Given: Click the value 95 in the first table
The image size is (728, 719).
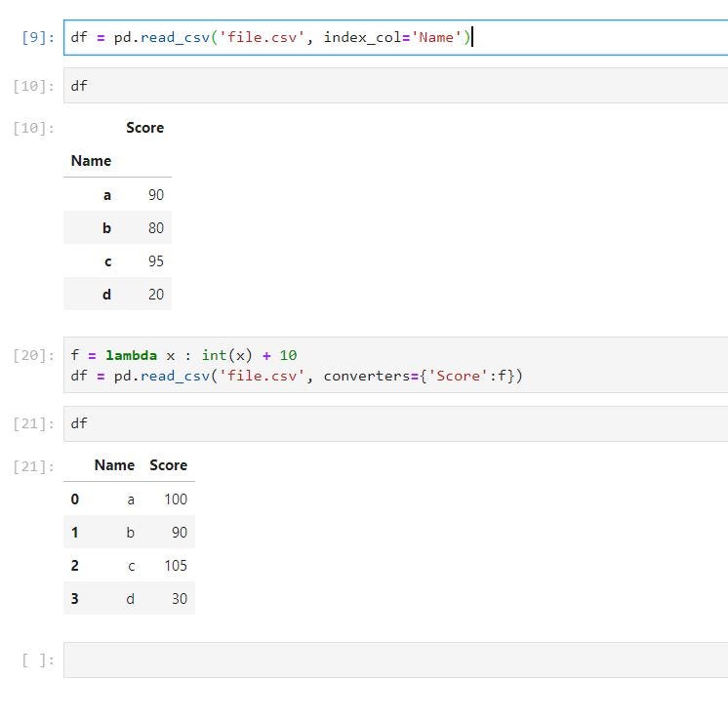Looking at the screenshot, I should point(156,261).
